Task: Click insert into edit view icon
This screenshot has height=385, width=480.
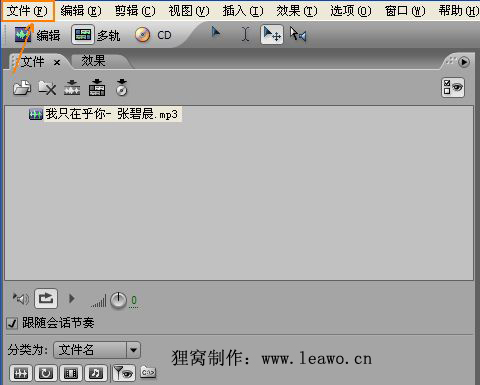Action: tap(72, 88)
